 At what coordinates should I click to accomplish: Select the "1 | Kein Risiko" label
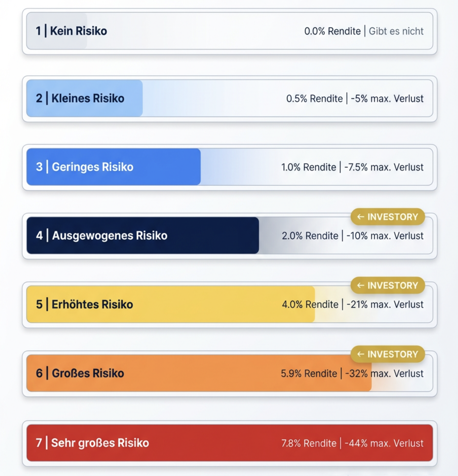(x=71, y=31)
